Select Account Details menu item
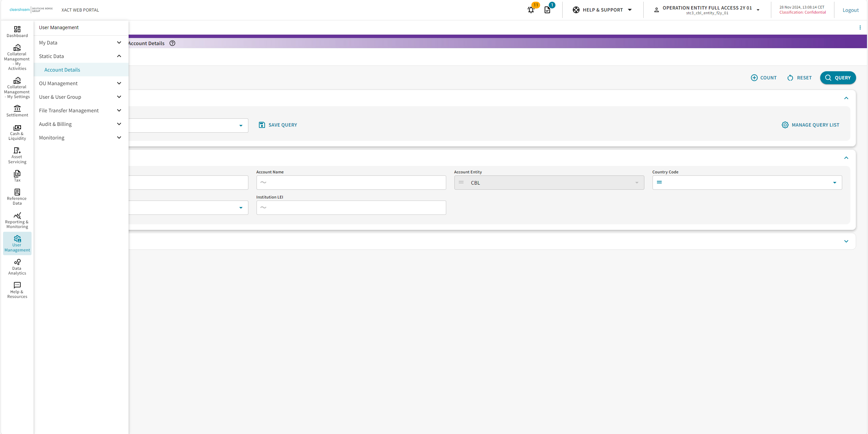 (x=62, y=70)
